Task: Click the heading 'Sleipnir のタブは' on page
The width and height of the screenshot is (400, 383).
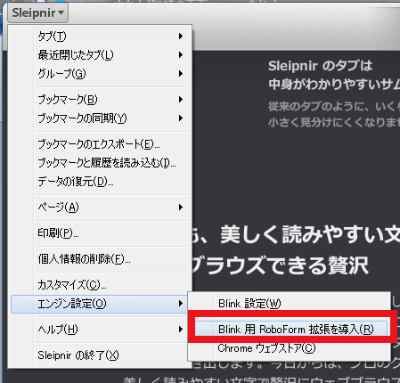Action: [x=320, y=66]
